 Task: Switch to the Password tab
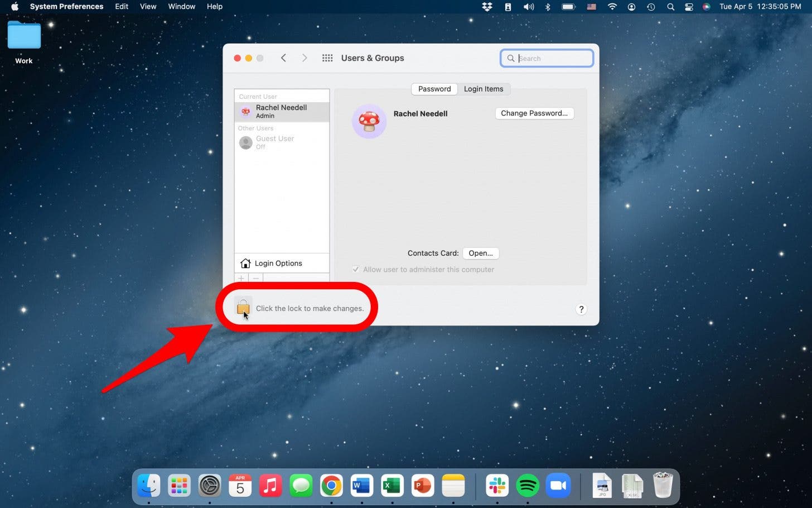(434, 89)
